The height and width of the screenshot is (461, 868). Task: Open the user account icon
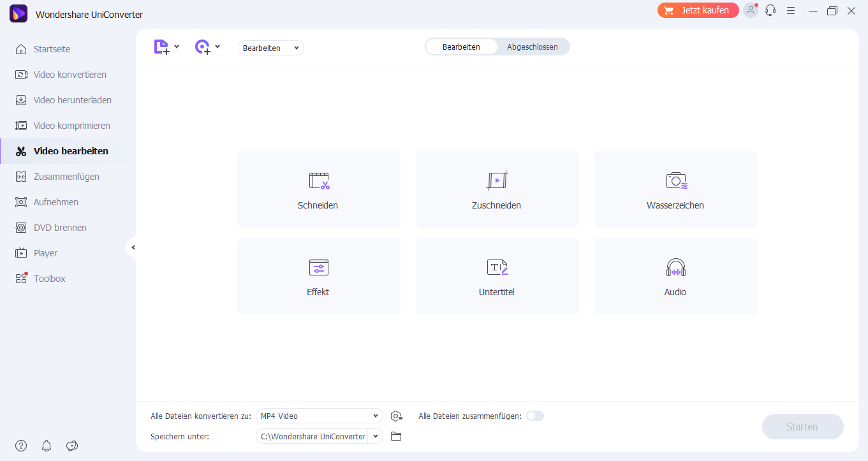[751, 10]
